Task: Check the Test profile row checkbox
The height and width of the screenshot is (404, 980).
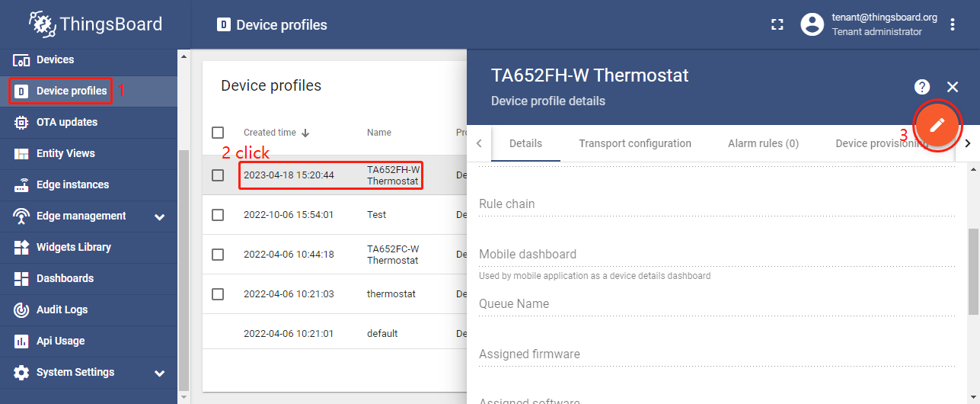Action: (218, 215)
